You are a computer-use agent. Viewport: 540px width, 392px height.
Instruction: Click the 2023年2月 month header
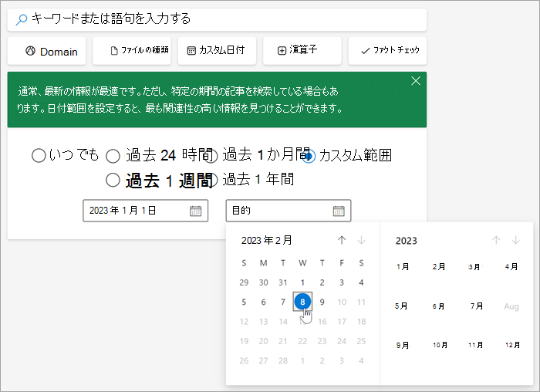pyautogui.click(x=267, y=240)
